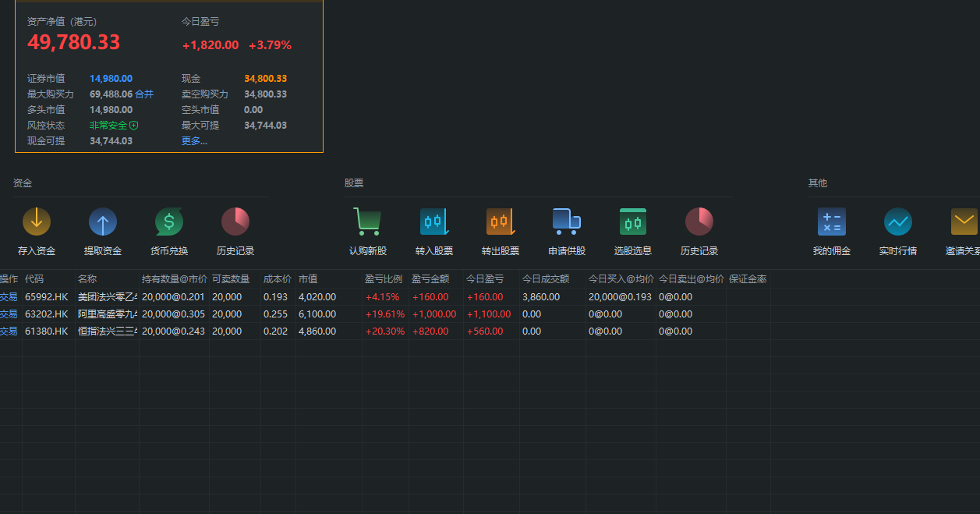
Task: Click today's profit value +560.00
Action: click(x=485, y=331)
